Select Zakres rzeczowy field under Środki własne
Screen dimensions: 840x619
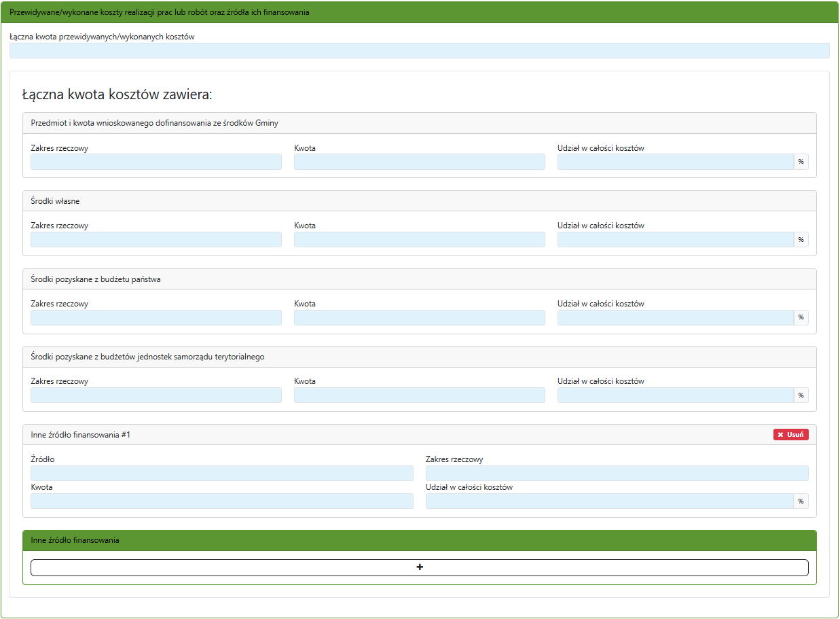[x=156, y=239]
